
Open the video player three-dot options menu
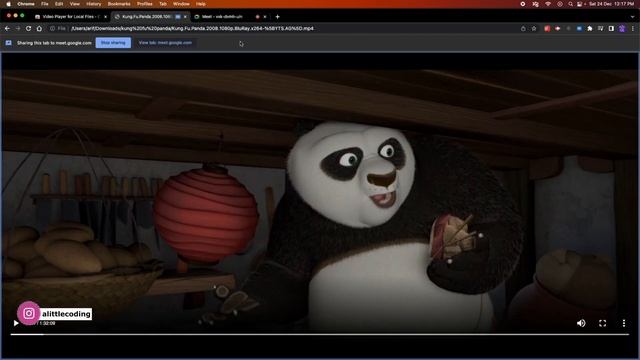click(624, 323)
